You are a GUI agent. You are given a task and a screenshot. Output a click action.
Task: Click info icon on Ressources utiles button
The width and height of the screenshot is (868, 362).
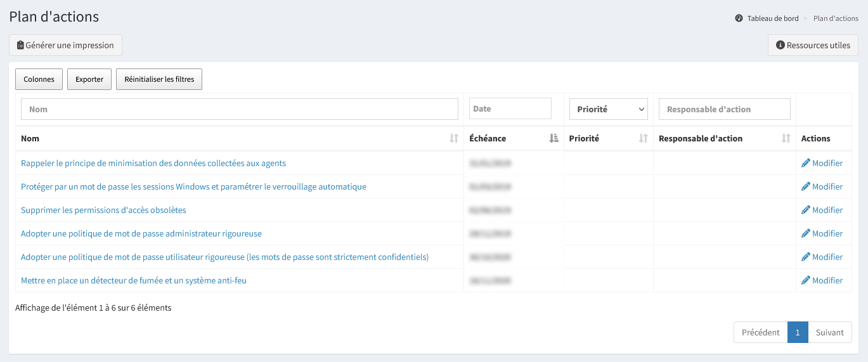click(781, 45)
